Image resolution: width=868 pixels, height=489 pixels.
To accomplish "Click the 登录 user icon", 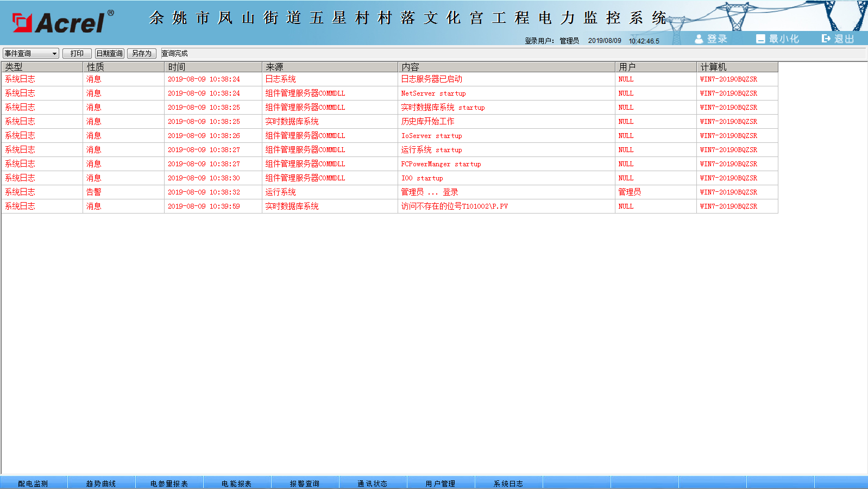I will pos(699,39).
